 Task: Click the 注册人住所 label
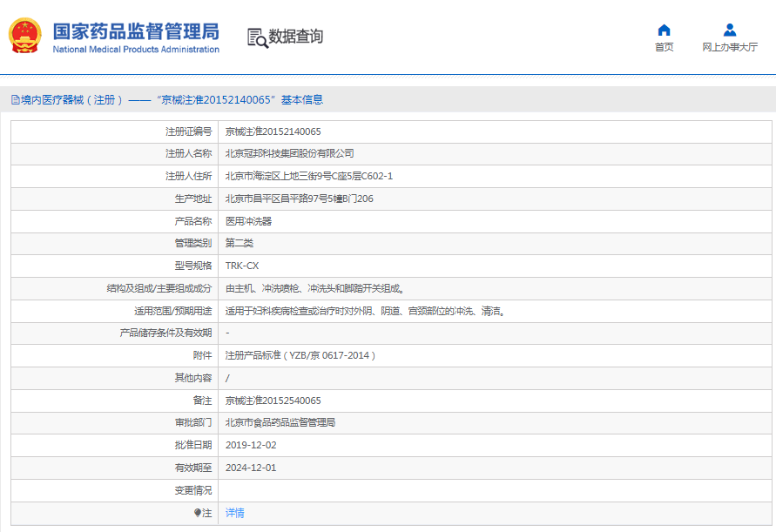188,176
